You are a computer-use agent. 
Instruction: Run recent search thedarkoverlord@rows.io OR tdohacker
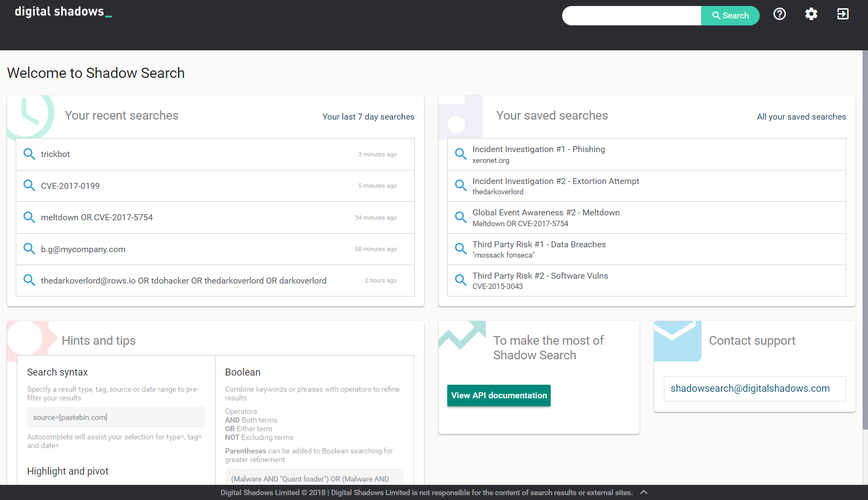point(215,281)
